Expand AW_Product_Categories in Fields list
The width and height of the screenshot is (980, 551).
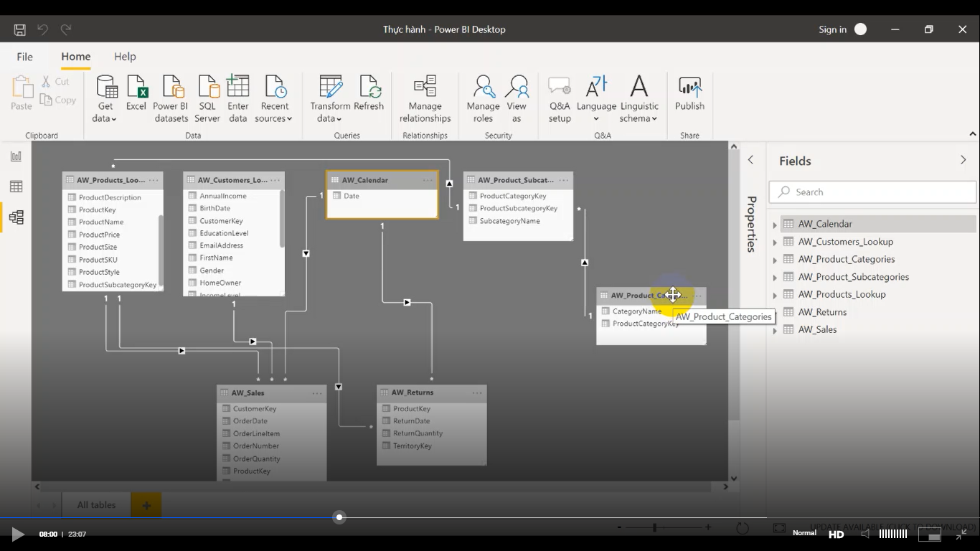[775, 260]
